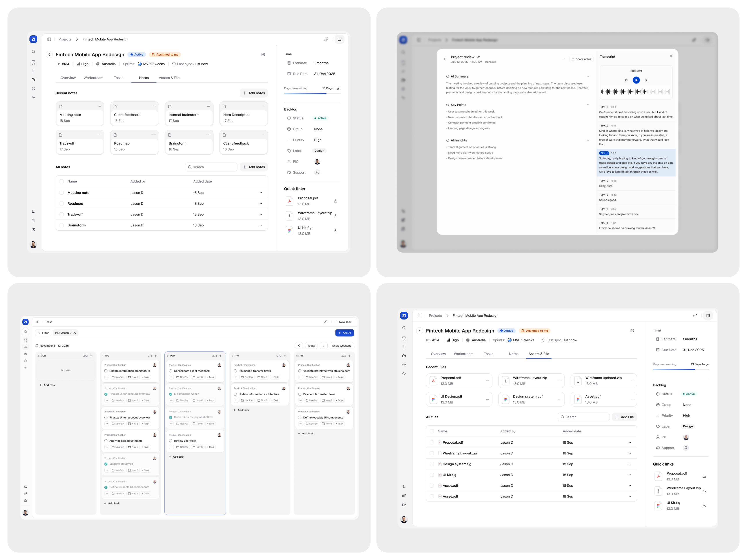Skip to next track in Transcript player
The image size is (747, 560).
[x=646, y=80]
